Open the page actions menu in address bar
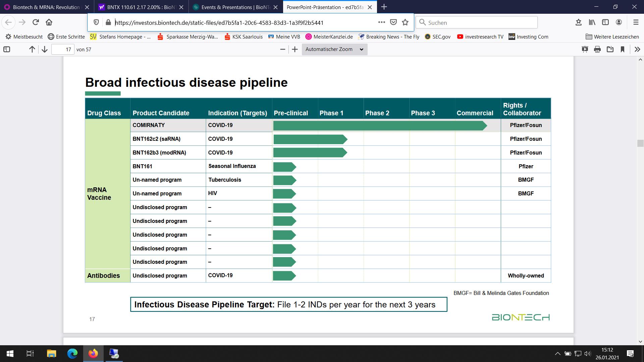644x362 pixels. tap(381, 22)
